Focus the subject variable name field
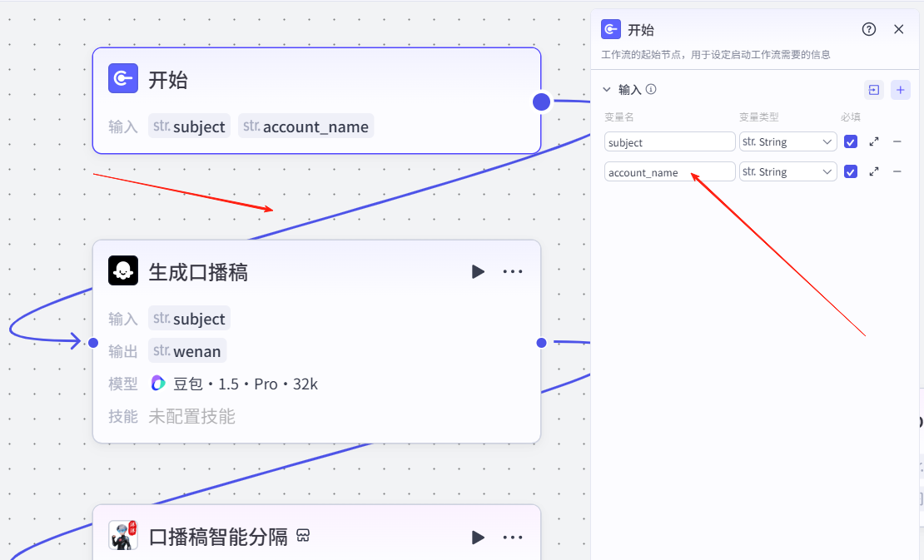This screenshot has height=560, width=924. [x=669, y=142]
